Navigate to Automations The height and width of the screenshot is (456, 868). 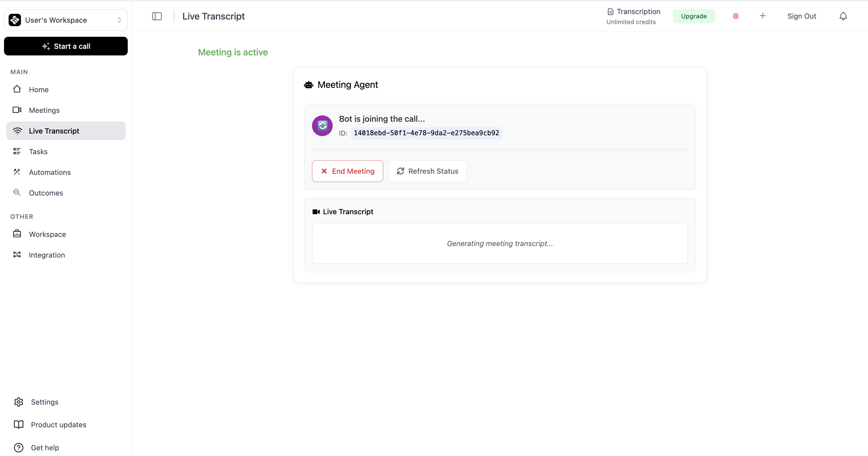pos(50,172)
